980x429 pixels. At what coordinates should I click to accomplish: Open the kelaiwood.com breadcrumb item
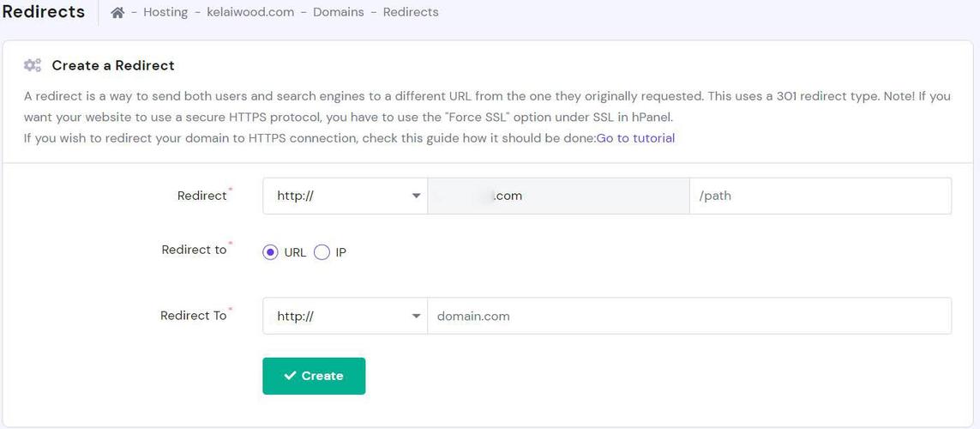click(250, 12)
